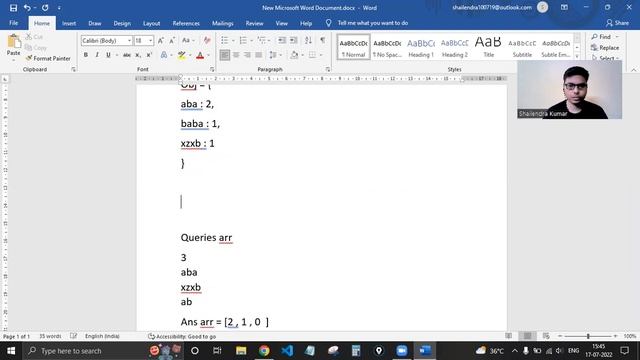The height and width of the screenshot is (360, 640).
Task: Decrease font size with shrink icon
Action: click(x=172, y=40)
